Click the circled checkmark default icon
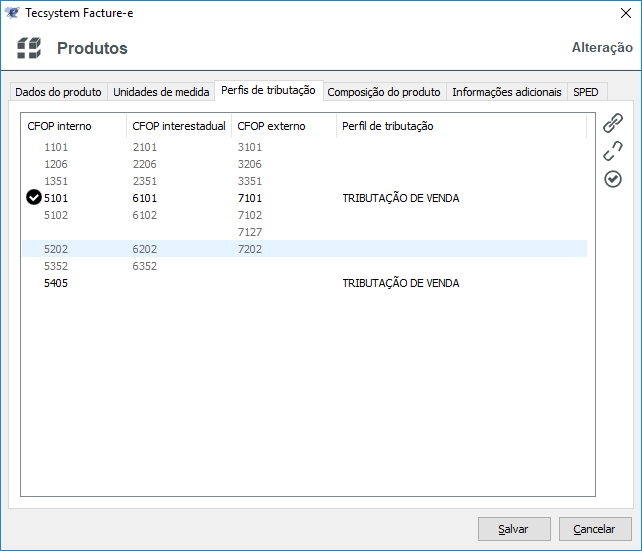 pyautogui.click(x=613, y=179)
